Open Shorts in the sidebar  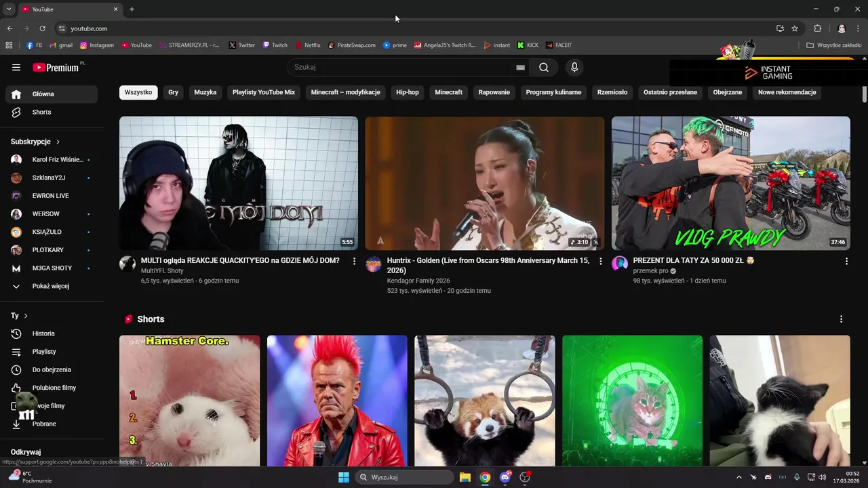click(52, 112)
